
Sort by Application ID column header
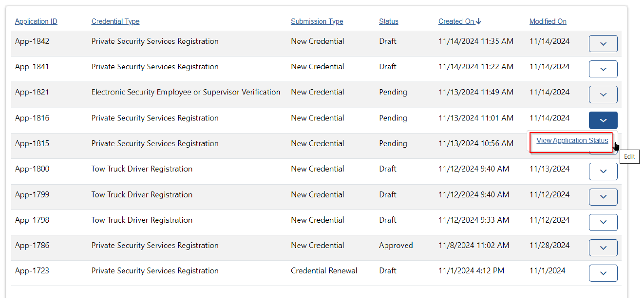point(36,21)
